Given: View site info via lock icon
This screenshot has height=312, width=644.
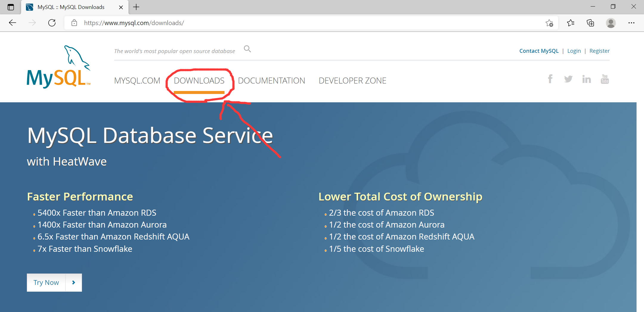Looking at the screenshot, I should click(x=74, y=23).
